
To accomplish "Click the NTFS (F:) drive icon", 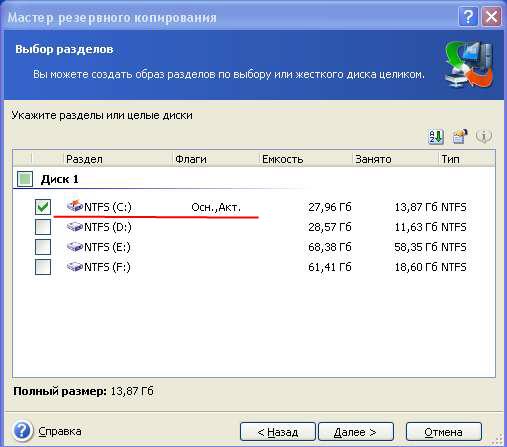I will point(75,267).
